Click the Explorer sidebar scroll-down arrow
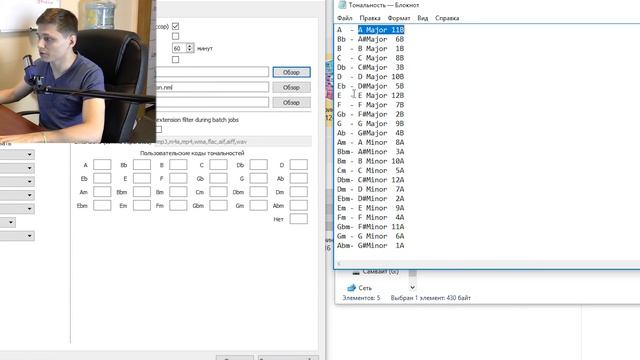Image resolution: width=640 pixels, height=360 pixels. [413, 288]
